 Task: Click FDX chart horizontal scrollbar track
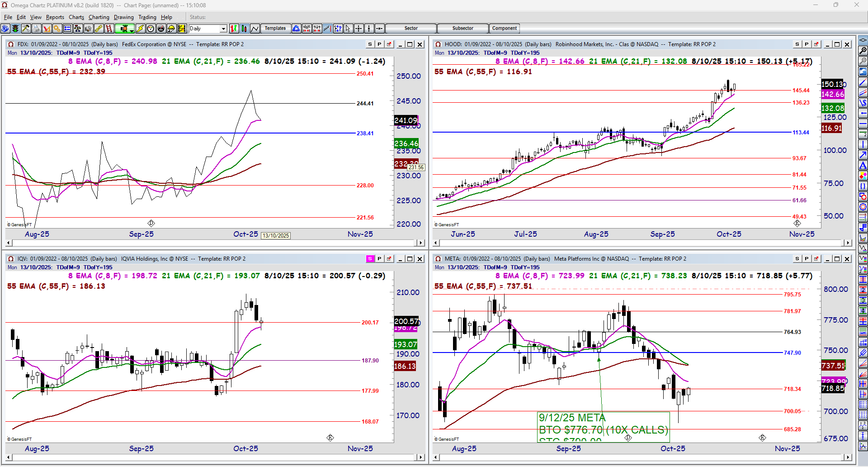[x=215, y=243]
